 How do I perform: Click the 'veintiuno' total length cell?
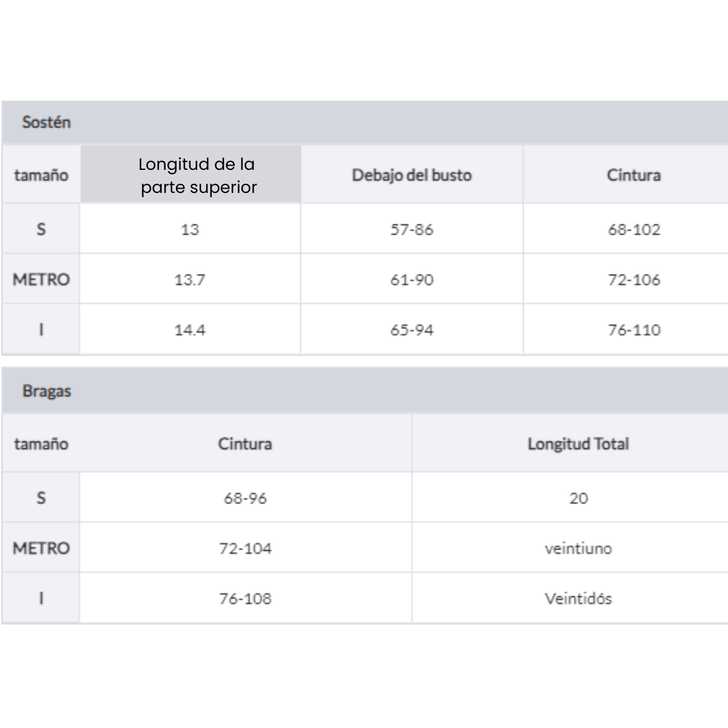(578, 548)
